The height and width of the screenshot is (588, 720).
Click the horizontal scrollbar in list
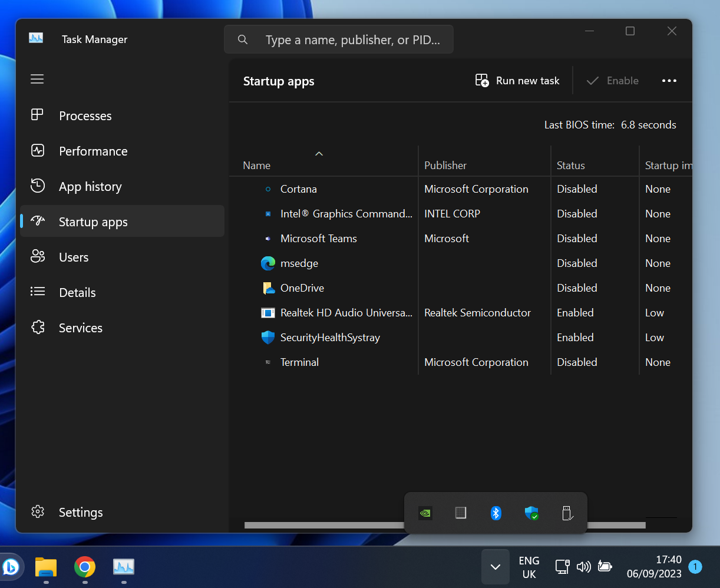tap(445, 525)
